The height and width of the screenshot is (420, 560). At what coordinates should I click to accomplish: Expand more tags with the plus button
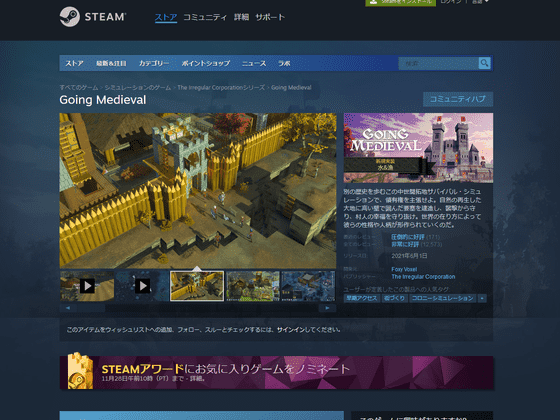[482, 298]
